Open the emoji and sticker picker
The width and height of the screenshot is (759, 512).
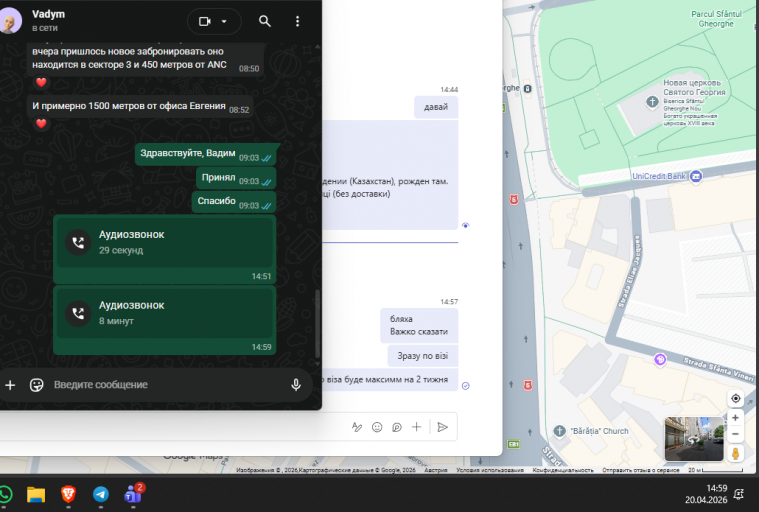[36, 385]
